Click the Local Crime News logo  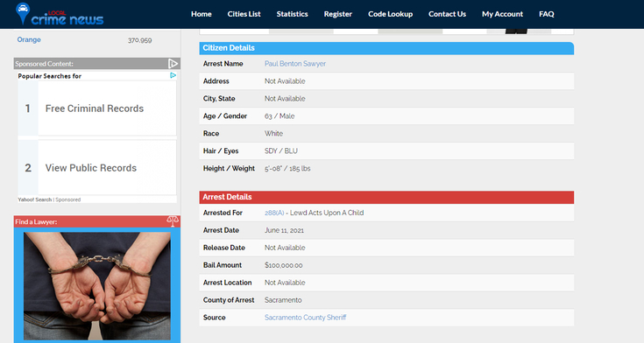click(x=60, y=14)
